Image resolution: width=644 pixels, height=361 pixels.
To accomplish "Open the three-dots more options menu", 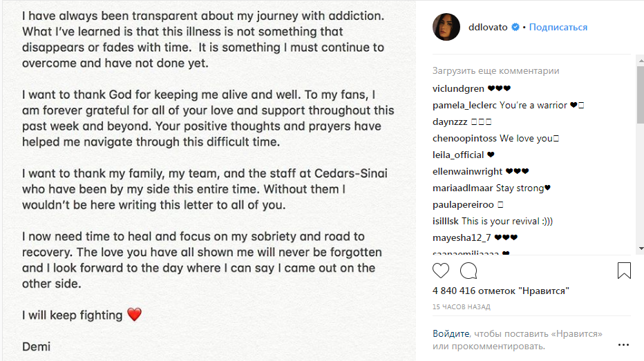I will (623, 344).
